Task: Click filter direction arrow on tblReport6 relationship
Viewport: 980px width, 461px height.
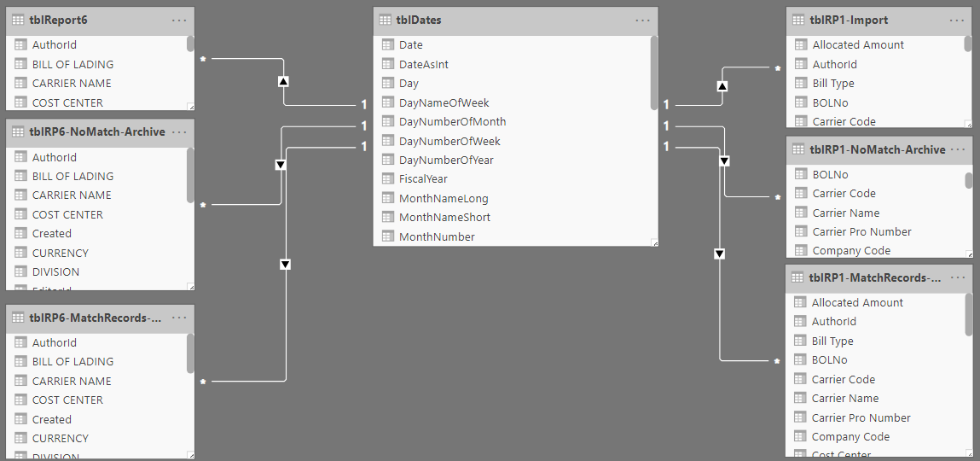Action: (x=283, y=81)
